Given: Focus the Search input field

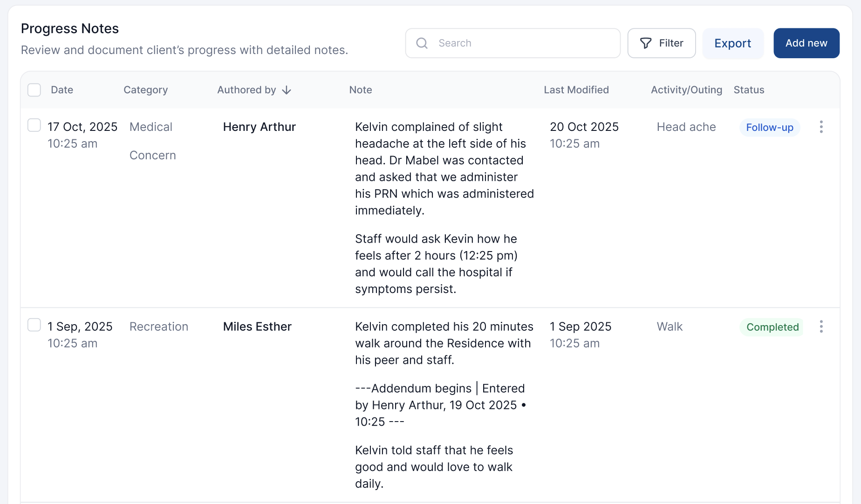Looking at the screenshot, I should coord(522,43).
